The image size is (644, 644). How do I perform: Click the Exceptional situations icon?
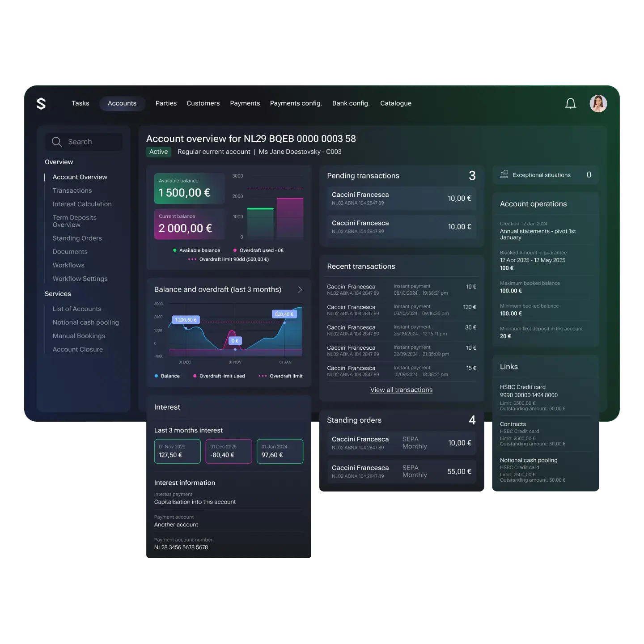[x=504, y=174]
